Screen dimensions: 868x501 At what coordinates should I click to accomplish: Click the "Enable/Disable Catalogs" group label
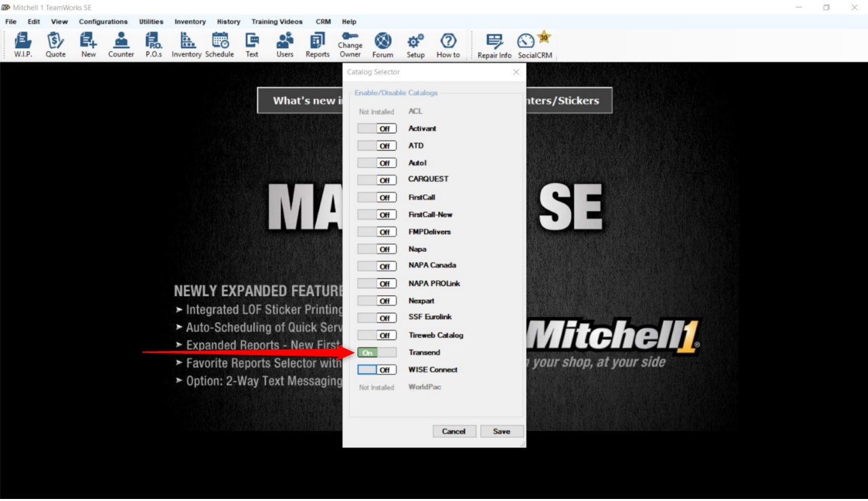pyautogui.click(x=396, y=93)
